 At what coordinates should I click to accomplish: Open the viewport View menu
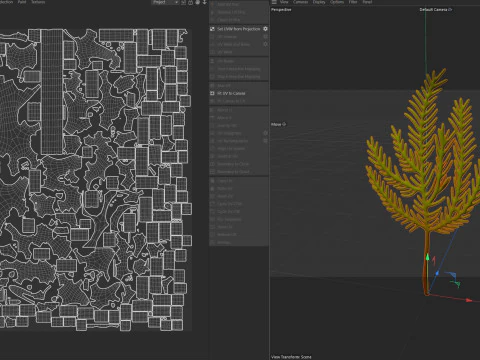(x=284, y=2)
